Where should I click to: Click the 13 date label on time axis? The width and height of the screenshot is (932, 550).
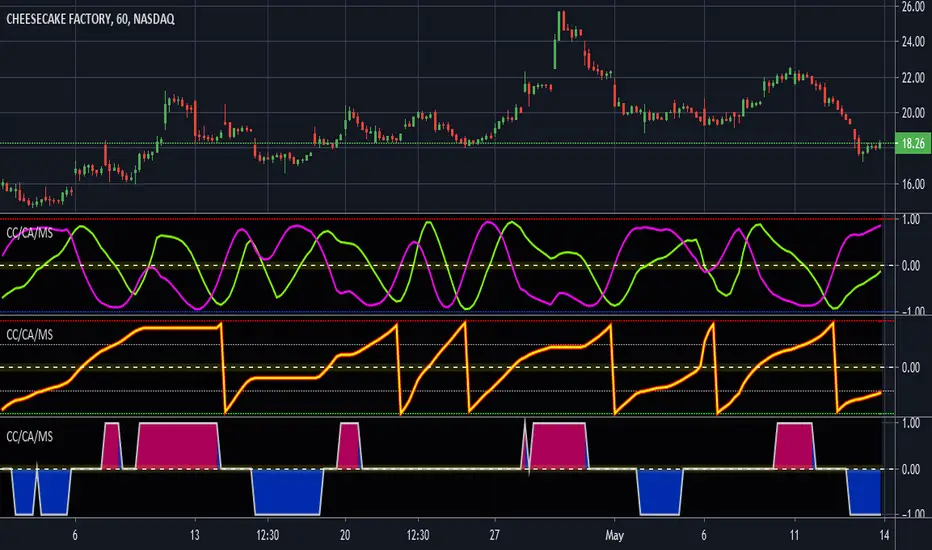[x=194, y=535]
